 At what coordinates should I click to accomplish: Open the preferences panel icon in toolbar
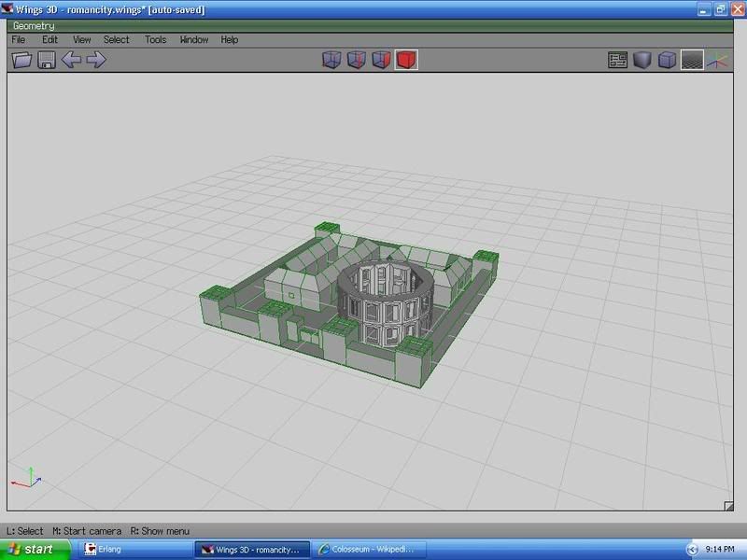pyautogui.click(x=617, y=61)
